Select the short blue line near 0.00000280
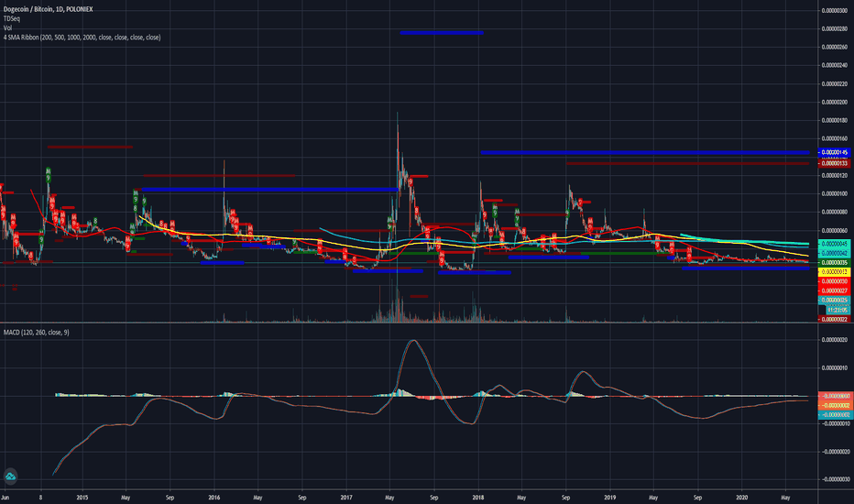This screenshot has width=854, height=504. click(441, 33)
